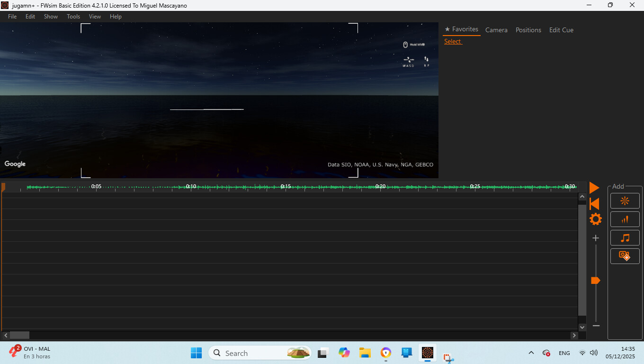Switch to the Positions tab
Image resolution: width=644 pixels, height=364 pixels.
click(x=528, y=30)
